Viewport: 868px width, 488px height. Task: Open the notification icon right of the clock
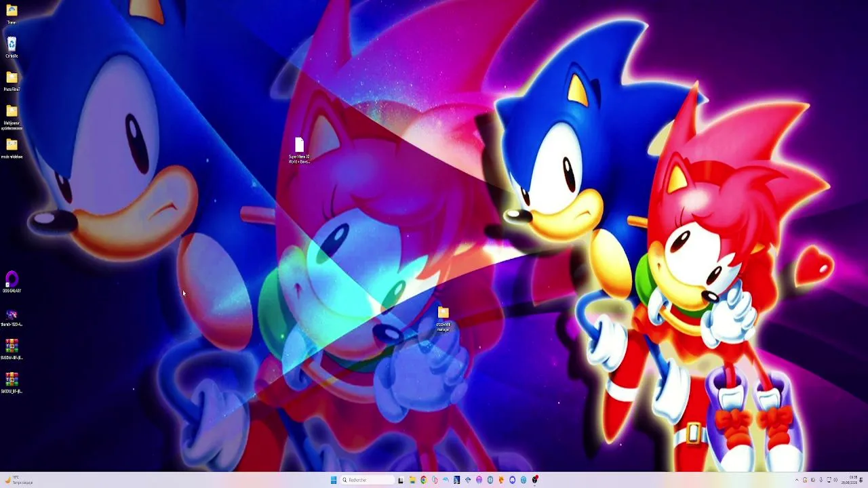861,480
